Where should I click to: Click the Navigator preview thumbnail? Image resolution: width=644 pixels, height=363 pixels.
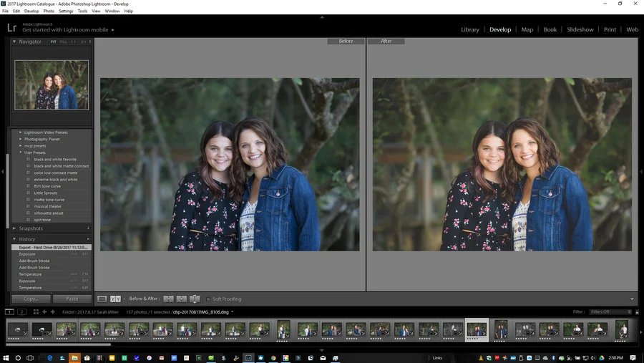click(x=52, y=85)
